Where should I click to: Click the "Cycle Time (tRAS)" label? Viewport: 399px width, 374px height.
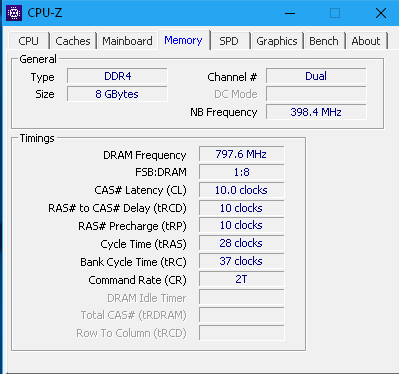(143, 244)
